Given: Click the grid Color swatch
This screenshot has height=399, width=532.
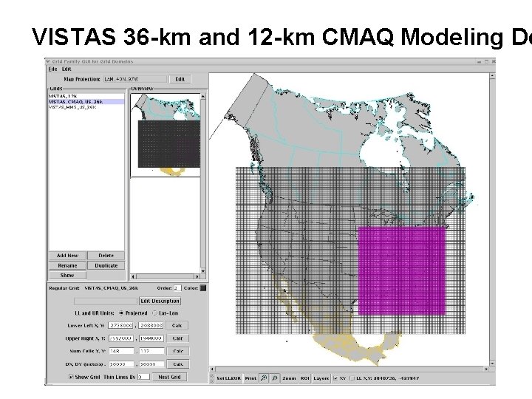Looking at the screenshot, I should (203, 288).
